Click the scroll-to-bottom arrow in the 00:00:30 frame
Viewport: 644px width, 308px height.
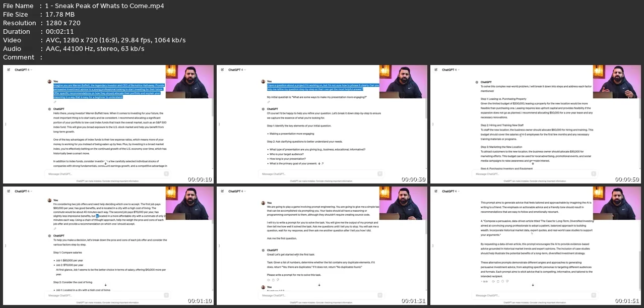(x=319, y=163)
